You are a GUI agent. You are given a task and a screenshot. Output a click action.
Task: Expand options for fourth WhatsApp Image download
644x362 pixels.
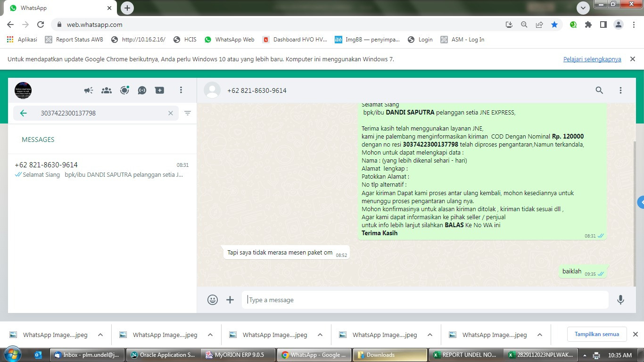pos(429,335)
